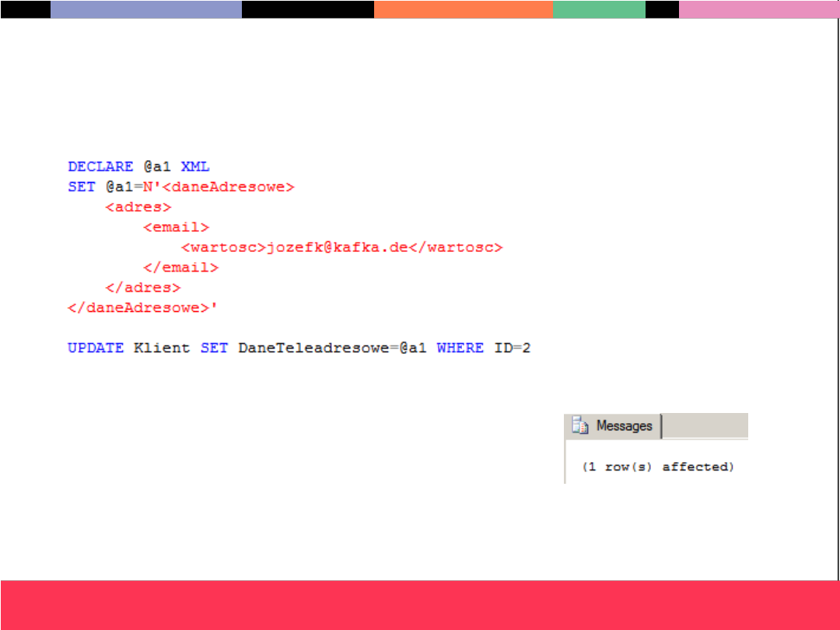The image size is (840, 630).
Task: Click the lavender color block in top bar
Action: click(146, 9)
